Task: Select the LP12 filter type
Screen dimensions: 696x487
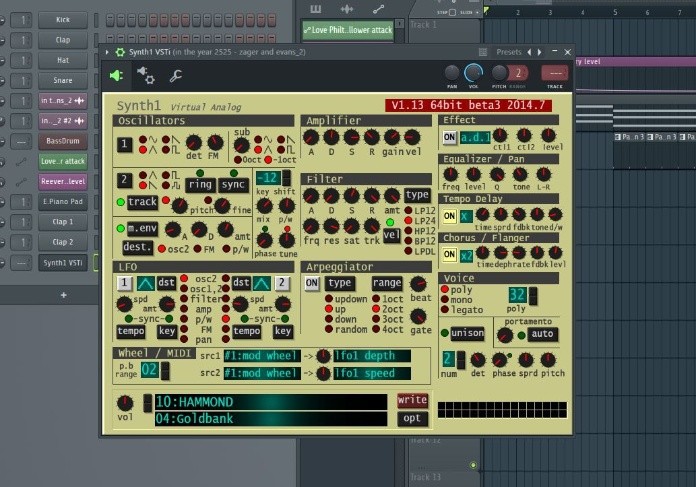Action: (408, 210)
